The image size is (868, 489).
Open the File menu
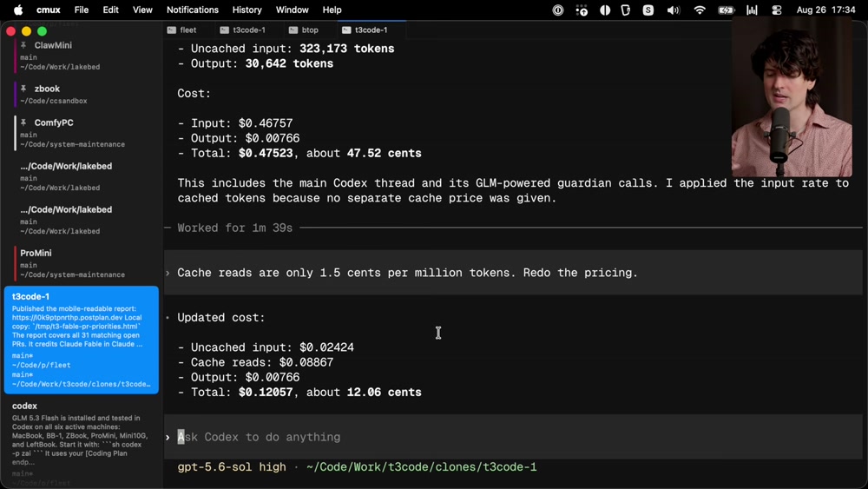pos(82,10)
